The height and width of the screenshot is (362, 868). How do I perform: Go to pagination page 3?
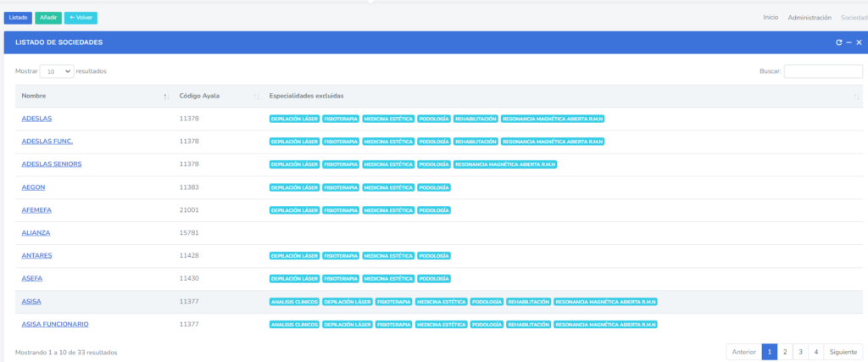click(800, 352)
